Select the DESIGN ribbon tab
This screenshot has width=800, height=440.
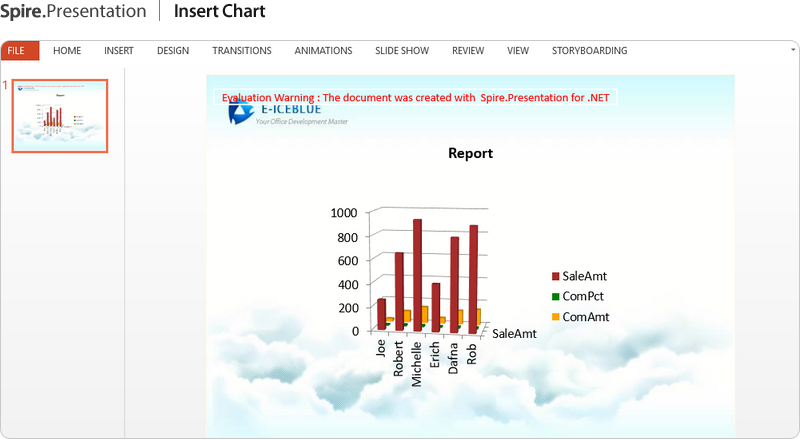173,51
